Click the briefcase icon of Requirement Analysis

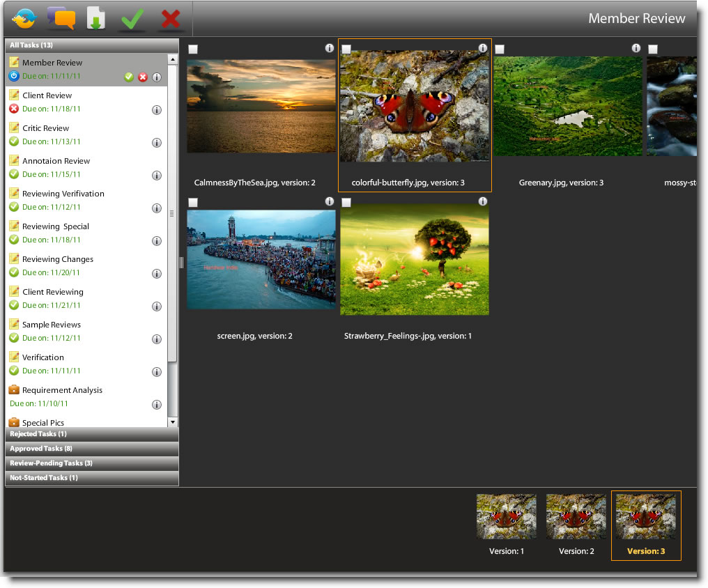click(x=14, y=389)
